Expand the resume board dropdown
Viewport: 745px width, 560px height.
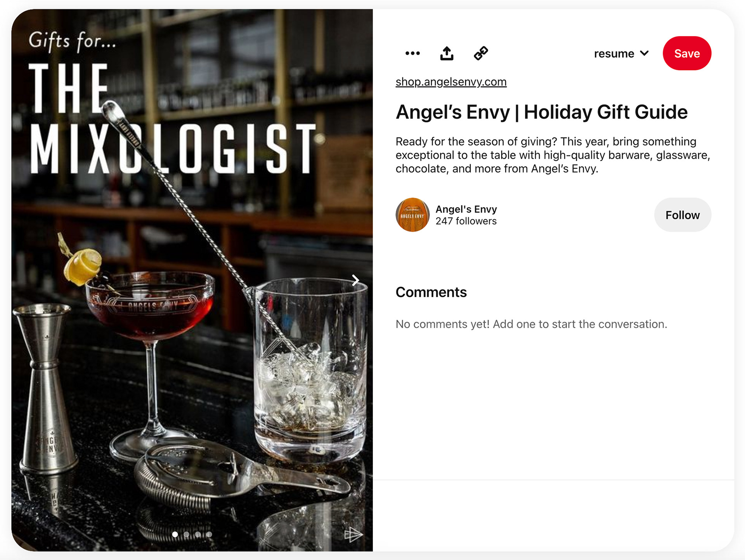point(621,54)
